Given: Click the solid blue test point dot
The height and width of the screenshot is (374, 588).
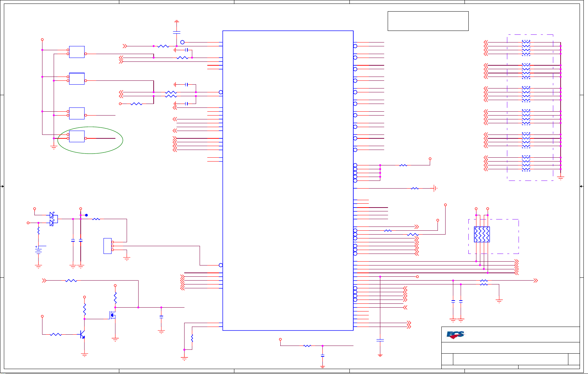Looking at the screenshot, I should pos(86,215).
